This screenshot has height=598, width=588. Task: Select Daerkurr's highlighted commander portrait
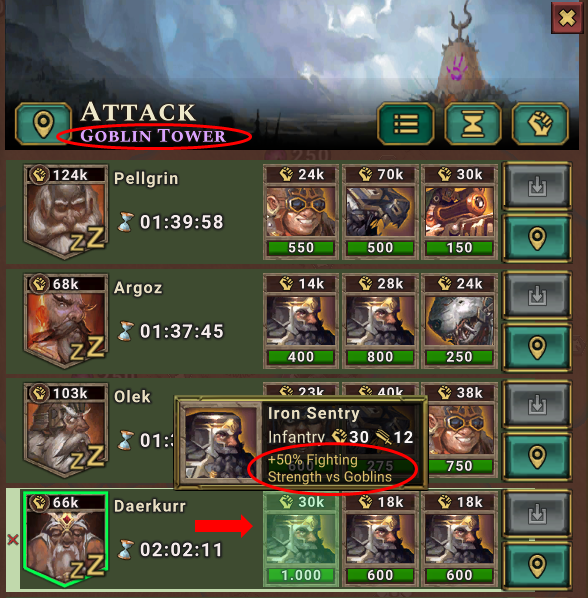coord(66,539)
